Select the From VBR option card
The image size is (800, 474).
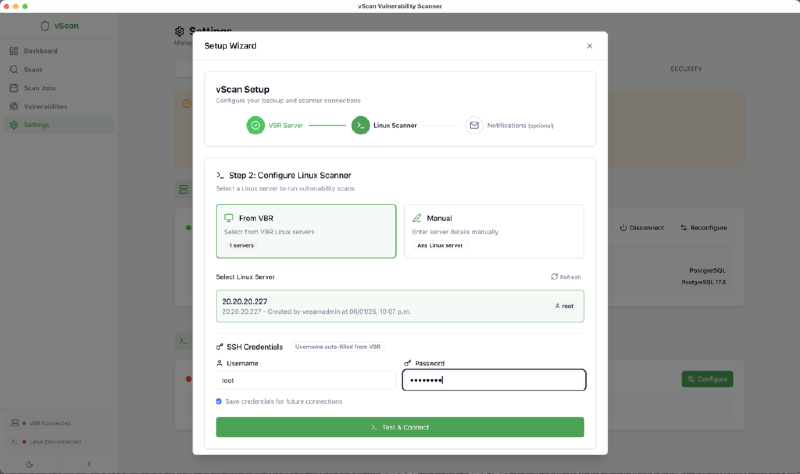click(x=306, y=231)
